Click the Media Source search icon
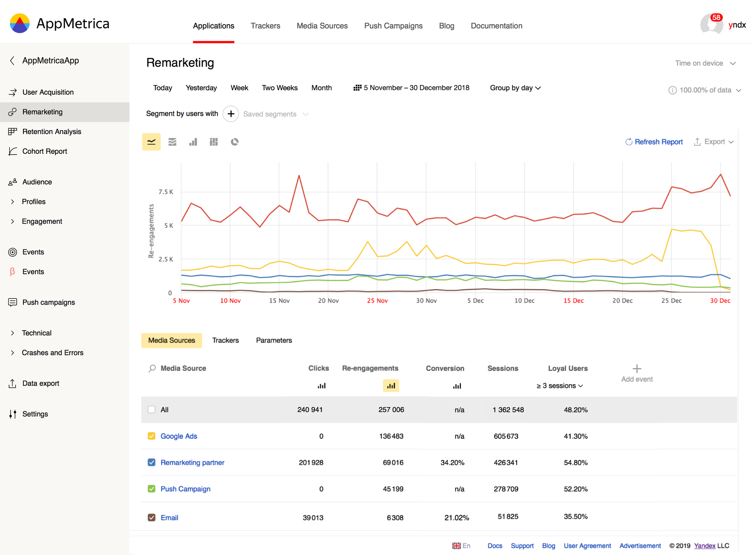Screen dimensions: 756x555 point(152,368)
